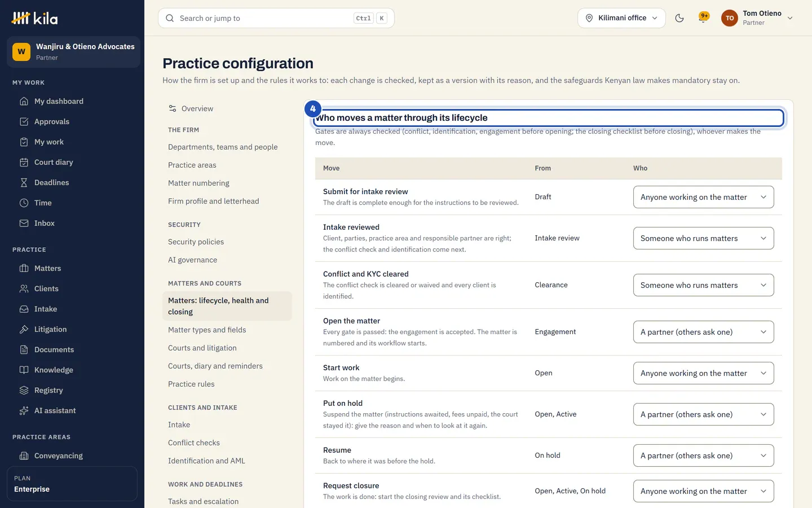Select Matter numbering settings
The width and height of the screenshot is (812, 508).
(x=227, y=183)
